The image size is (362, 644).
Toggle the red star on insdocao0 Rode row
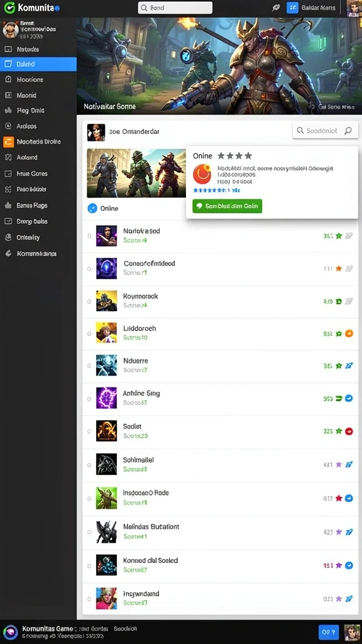pyautogui.click(x=339, y=498)
